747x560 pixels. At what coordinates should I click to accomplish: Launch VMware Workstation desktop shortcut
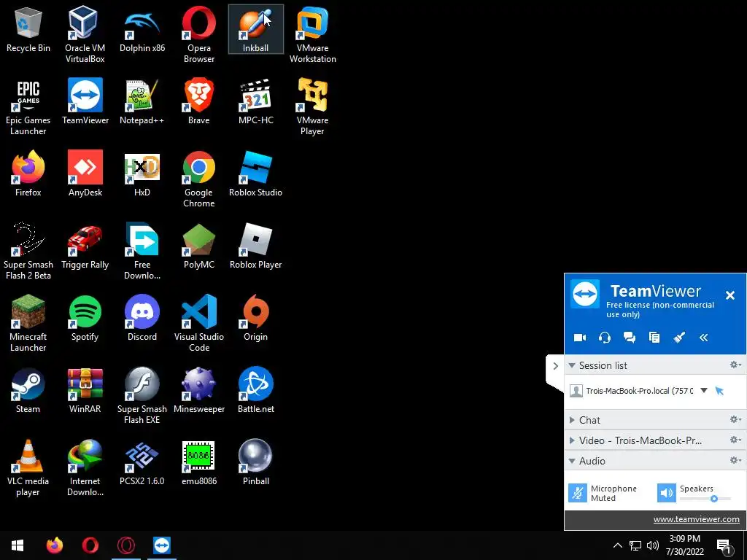pyautogui.click(x=312, y=34)
